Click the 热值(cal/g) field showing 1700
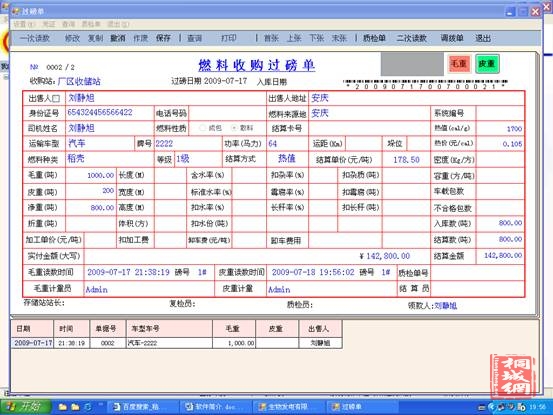The height and width of the screenshot is (415, 553). pyautogui.click(x=500, y=129)
